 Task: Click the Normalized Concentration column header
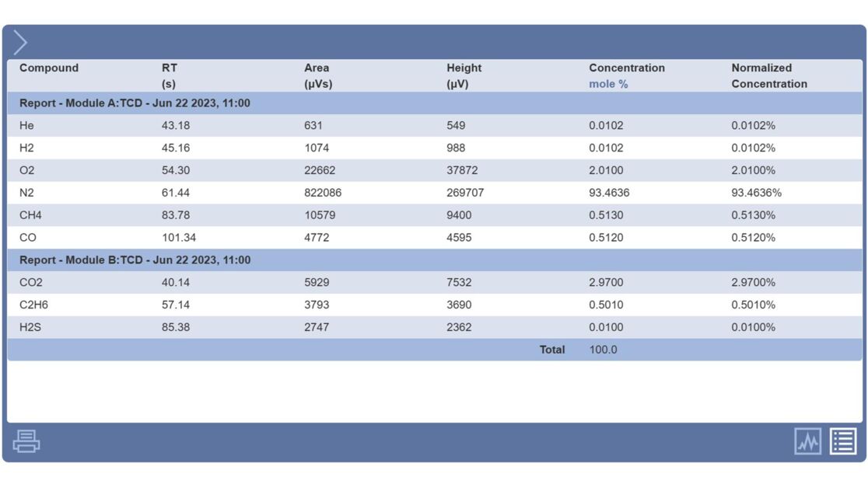tap(768, 75)
